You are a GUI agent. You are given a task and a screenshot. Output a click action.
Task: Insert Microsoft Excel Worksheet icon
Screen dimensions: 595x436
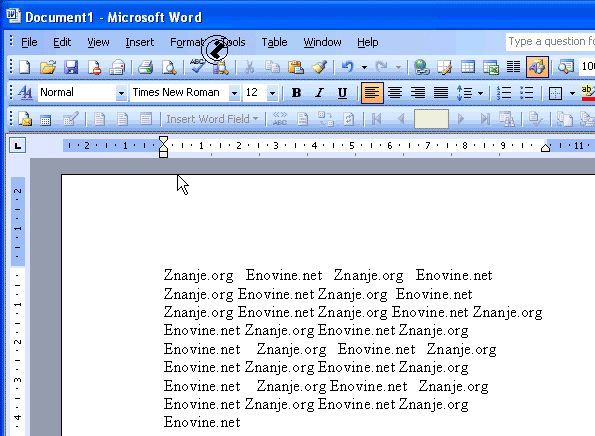click(491, 68)
